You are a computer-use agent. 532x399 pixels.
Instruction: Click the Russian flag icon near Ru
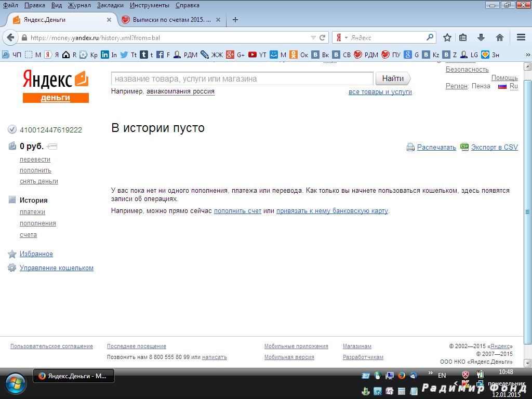pos(502,86)
